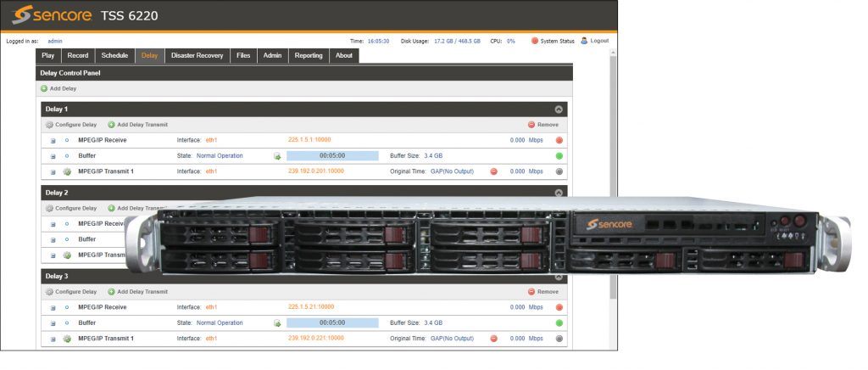The image size is (868, 370).
Task: Click the admin username link
Action: pos(55,41)
